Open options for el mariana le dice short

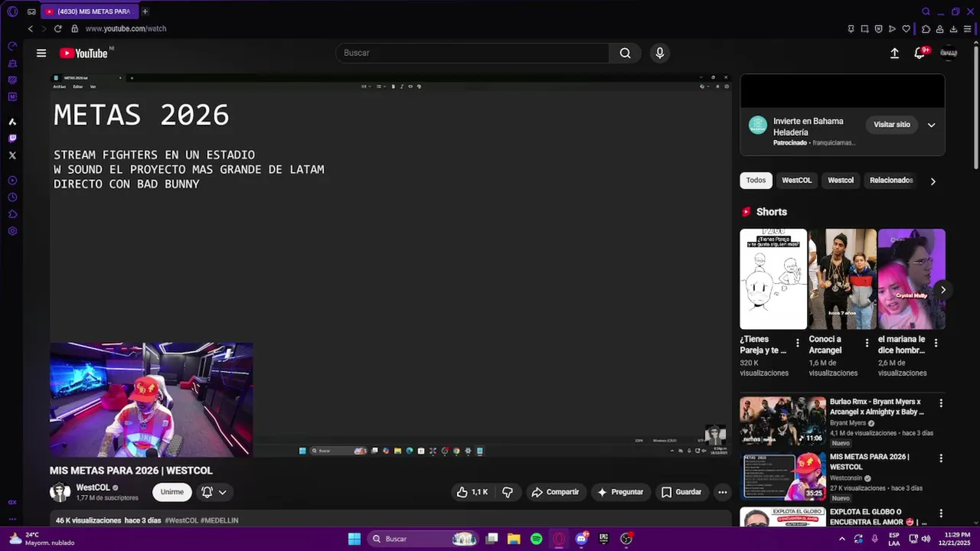click(x=936, y=343)
